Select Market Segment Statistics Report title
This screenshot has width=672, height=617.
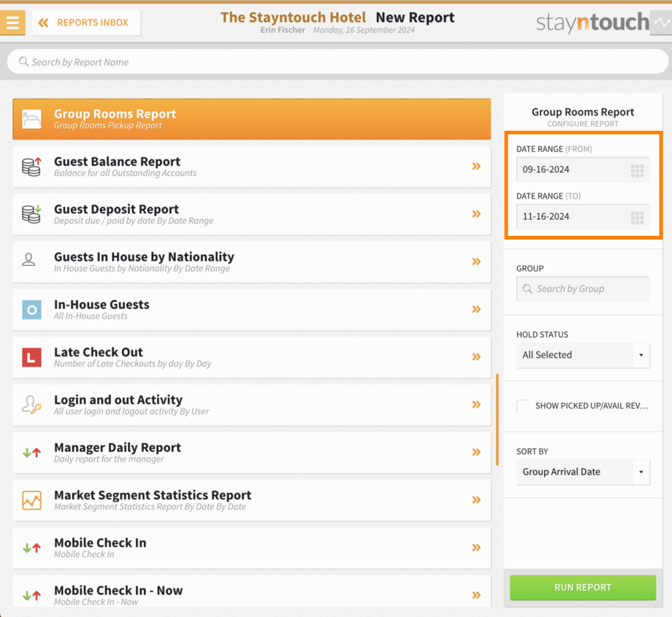(x=153, y=495)
